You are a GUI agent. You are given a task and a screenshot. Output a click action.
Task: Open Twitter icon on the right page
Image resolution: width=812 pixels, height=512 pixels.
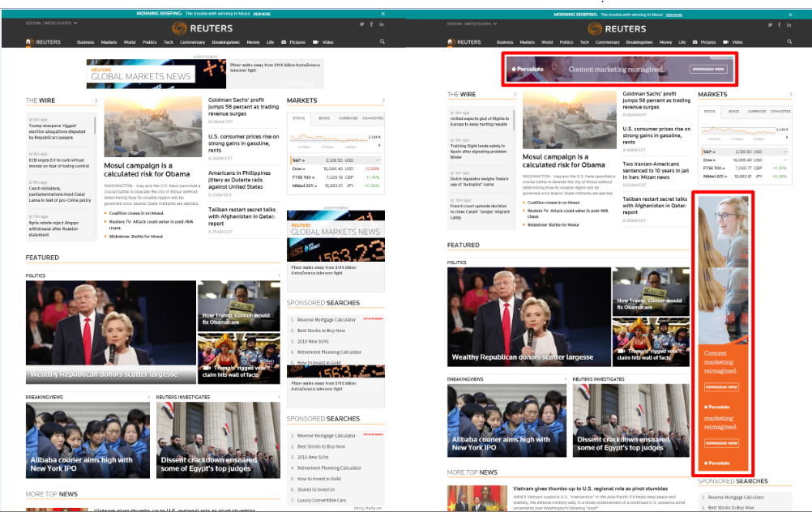770,25
